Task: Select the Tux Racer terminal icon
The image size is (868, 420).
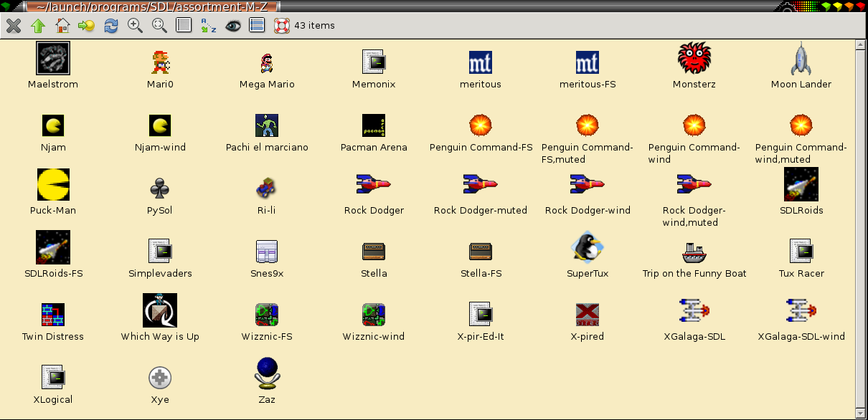Action: pyautogui.click(x=801, y=252)
